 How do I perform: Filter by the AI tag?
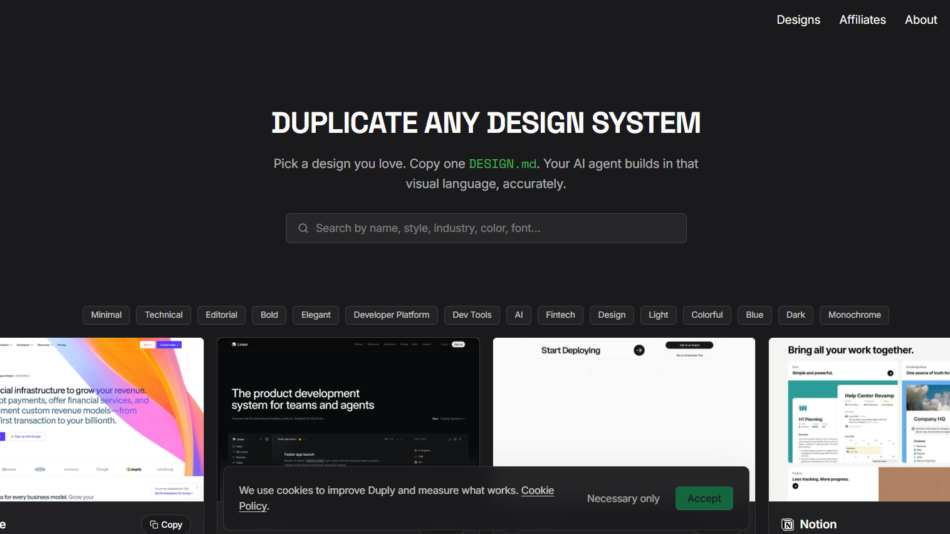click(x=519, y=315)
